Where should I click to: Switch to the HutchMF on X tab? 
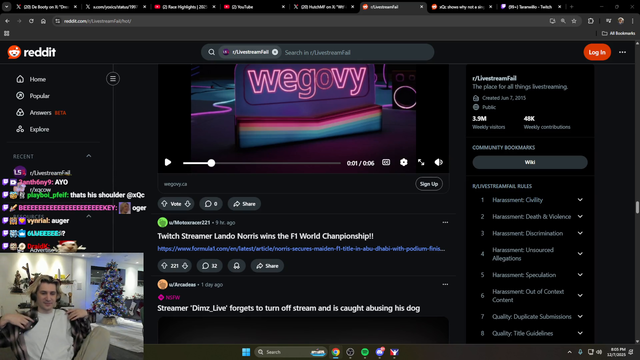pyautogui.click(x=324, y=7)
